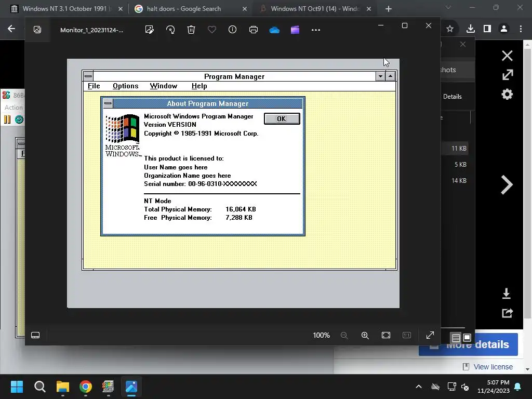
Task: Open Chrome profile avatar
Action: click(x=504, y=29)
